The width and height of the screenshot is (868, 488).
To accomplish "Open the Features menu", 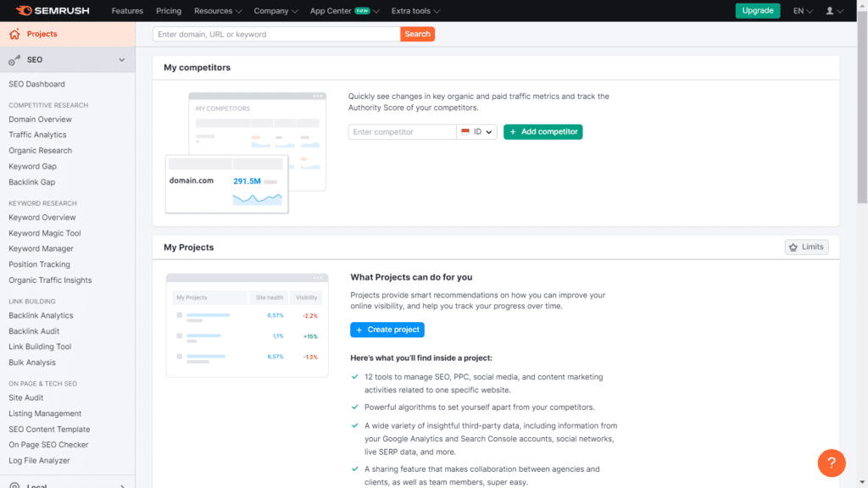I will (127, 11).
